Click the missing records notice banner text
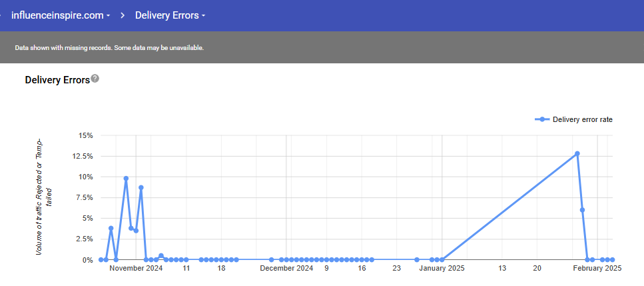 click(x=109, y=49)
